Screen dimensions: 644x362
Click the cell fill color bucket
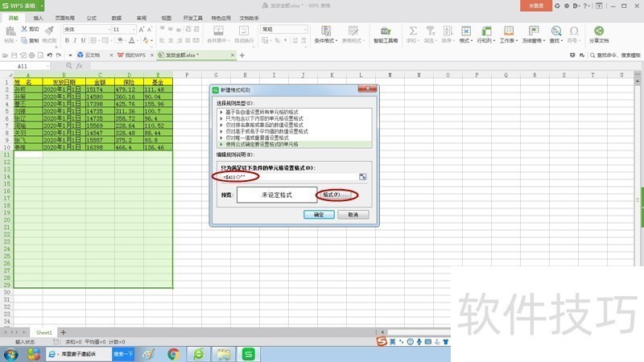tap(120, 40)
